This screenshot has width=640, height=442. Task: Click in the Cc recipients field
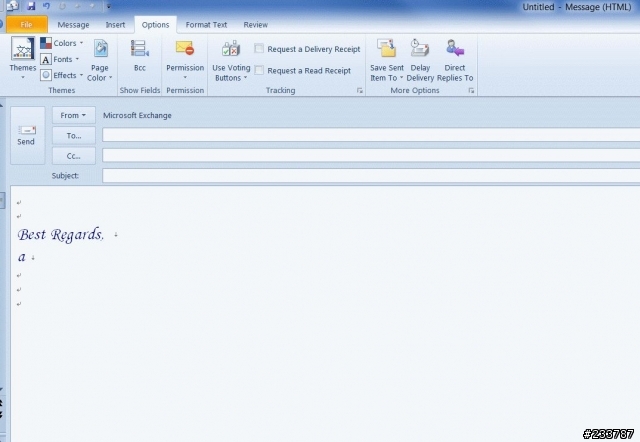[x=371, y=155]
